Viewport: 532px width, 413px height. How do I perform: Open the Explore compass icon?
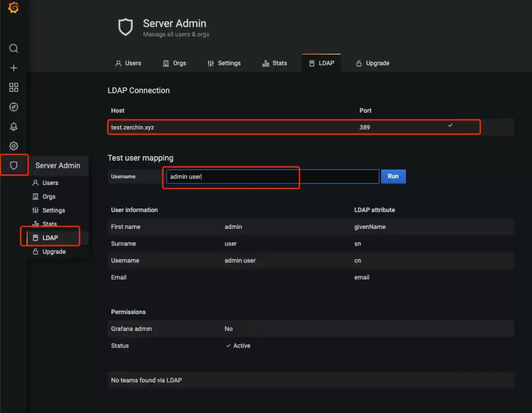(x=14, y=107)
